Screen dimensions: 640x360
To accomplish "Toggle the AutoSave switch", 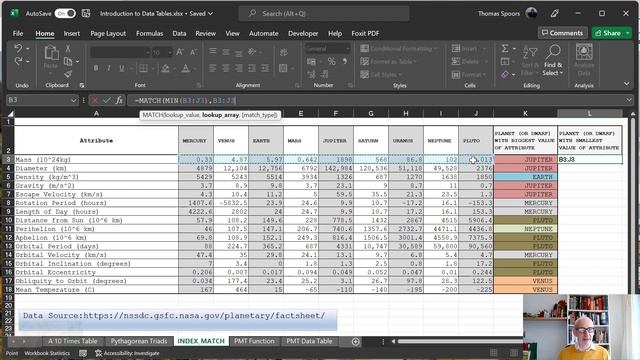I will pyautogui.click(x=65, y=13).
